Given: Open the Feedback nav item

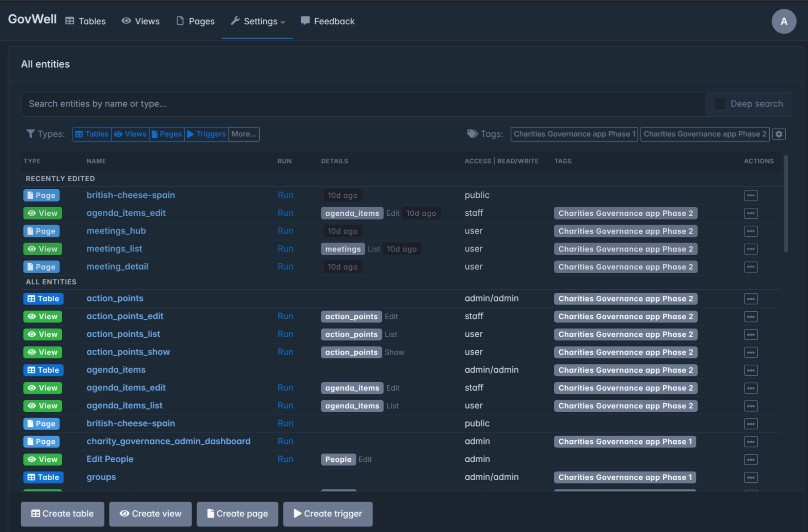Looking at the screenshot, I should [328, 21].
